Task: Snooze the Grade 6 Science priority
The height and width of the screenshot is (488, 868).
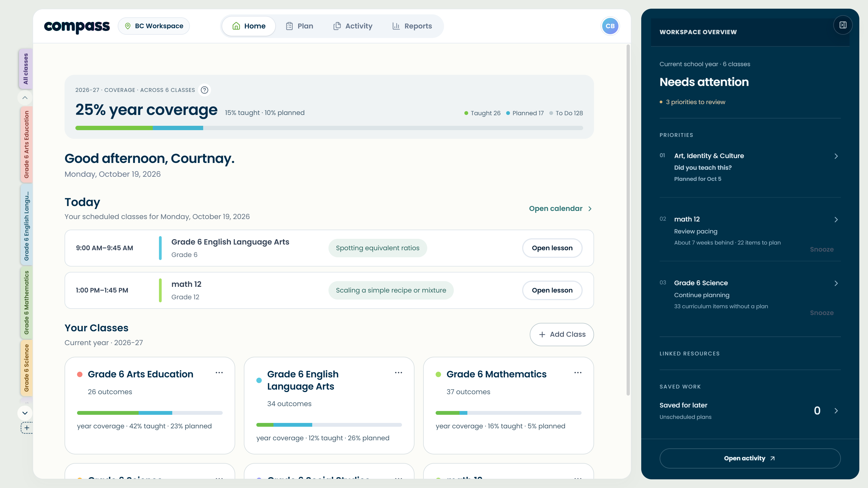Action: pos(822,313)
